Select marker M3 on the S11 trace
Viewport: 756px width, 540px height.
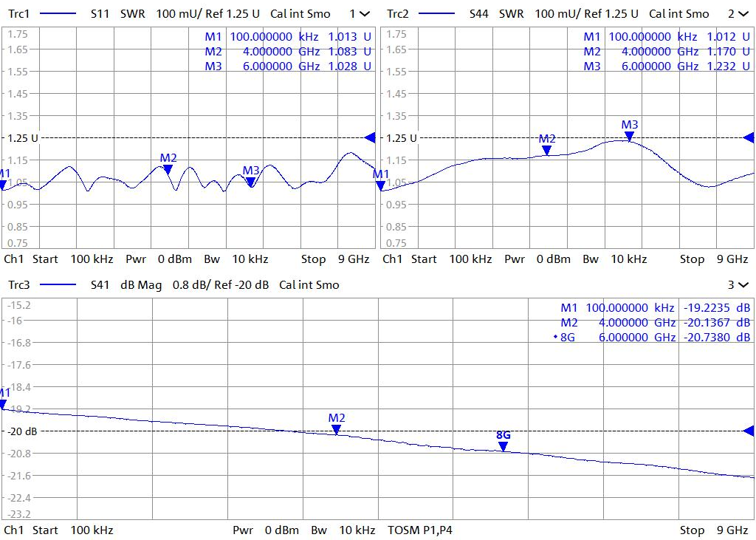251,182
